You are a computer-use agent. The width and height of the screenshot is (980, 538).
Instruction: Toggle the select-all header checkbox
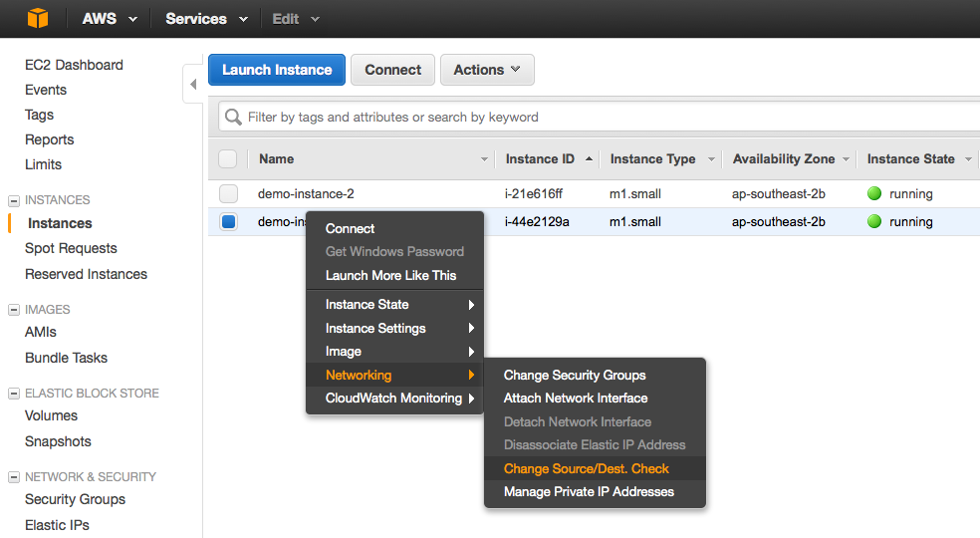tap(228, 158)
